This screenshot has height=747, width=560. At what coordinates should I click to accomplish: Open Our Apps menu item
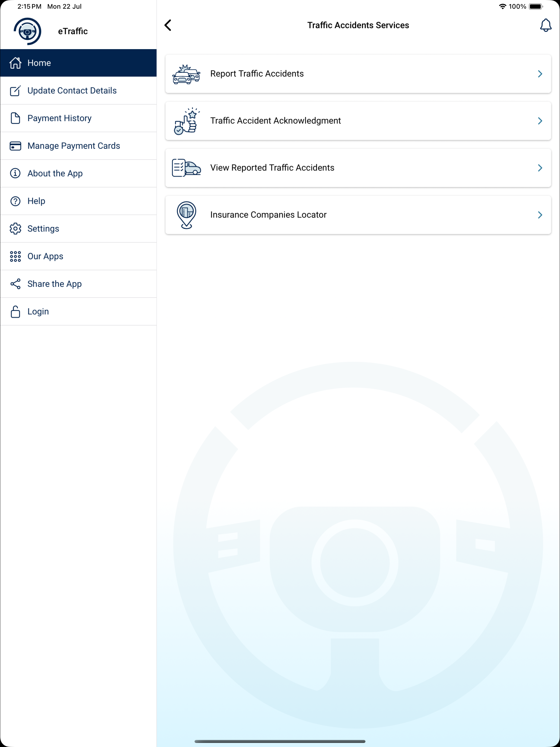pyautogui.click(x=78, y=256)
